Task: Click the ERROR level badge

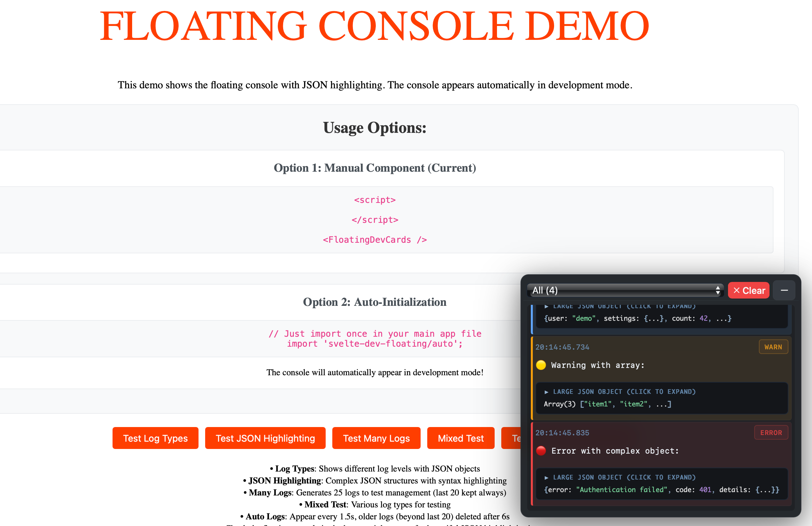Action: coord(771,432)
